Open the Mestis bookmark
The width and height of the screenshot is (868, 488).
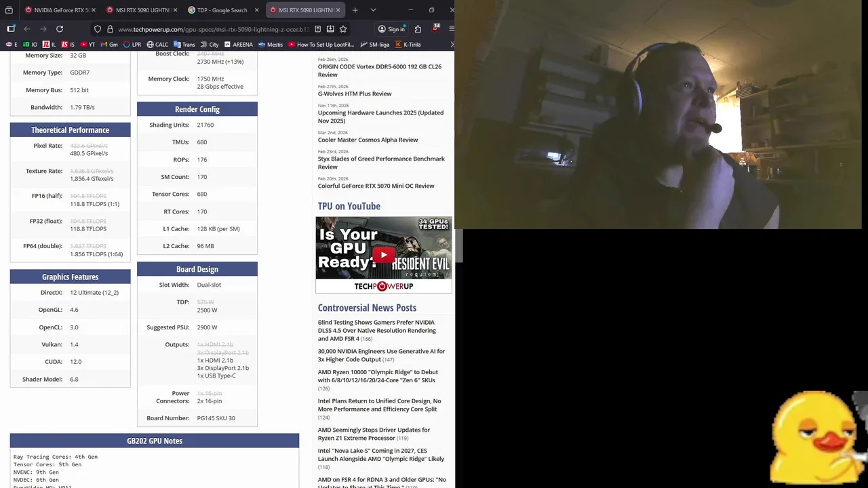pyautogui.click(x=271, y=45)
